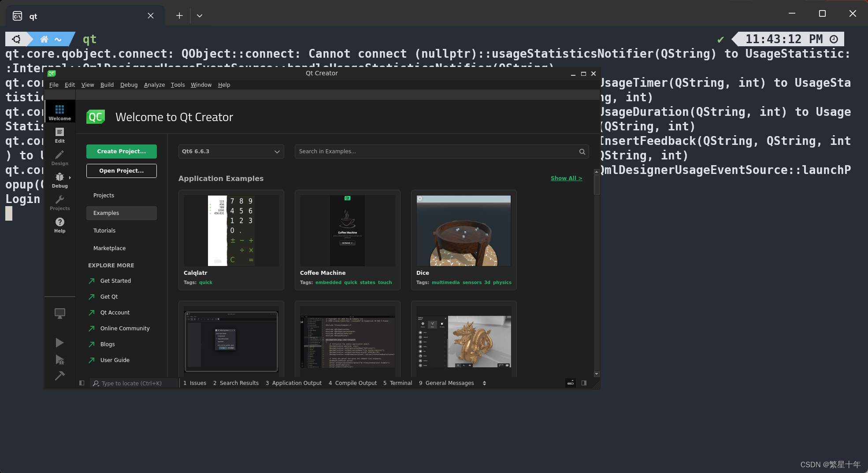The height and width of the screenshot is (473, 868).
Task: Open the Debug menu
Action: pos(129,85)
